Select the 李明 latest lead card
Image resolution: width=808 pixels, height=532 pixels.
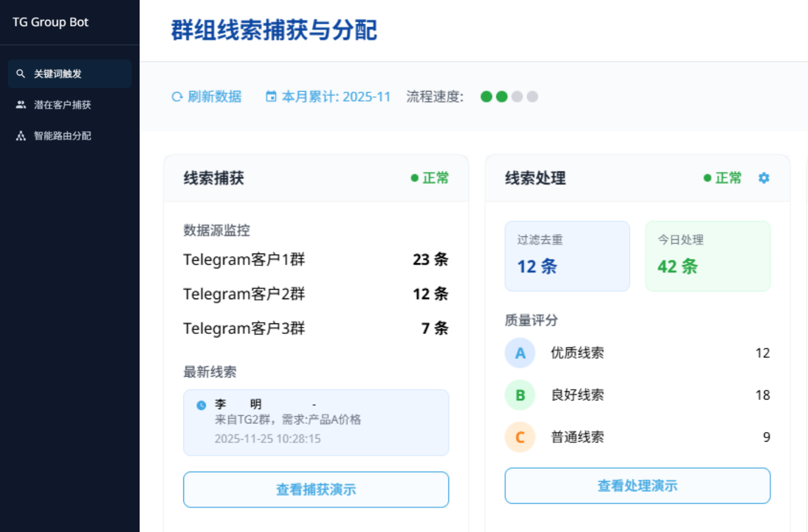tap(316, 421)
